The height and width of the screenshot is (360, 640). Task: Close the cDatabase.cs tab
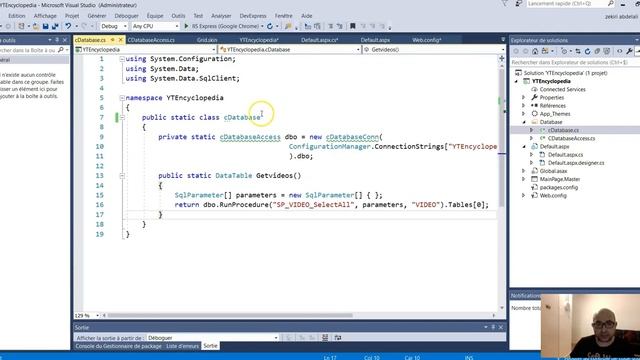(121, 40)
